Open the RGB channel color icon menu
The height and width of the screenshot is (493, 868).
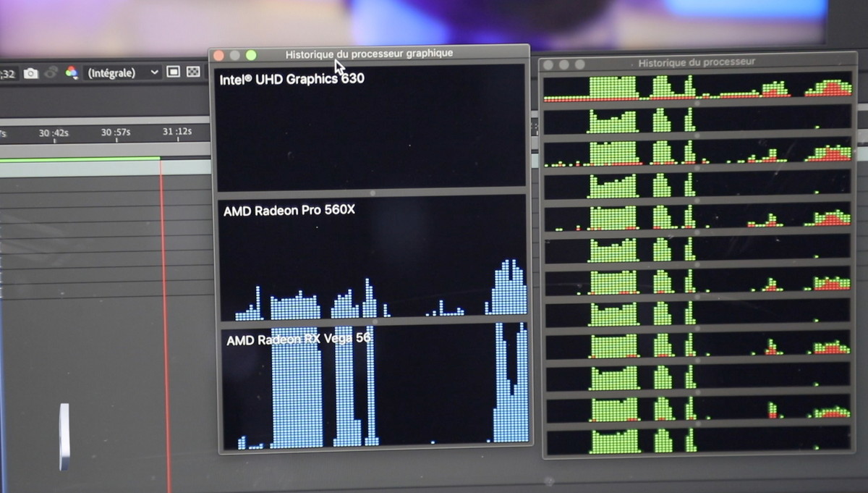(x=71, y=72)
